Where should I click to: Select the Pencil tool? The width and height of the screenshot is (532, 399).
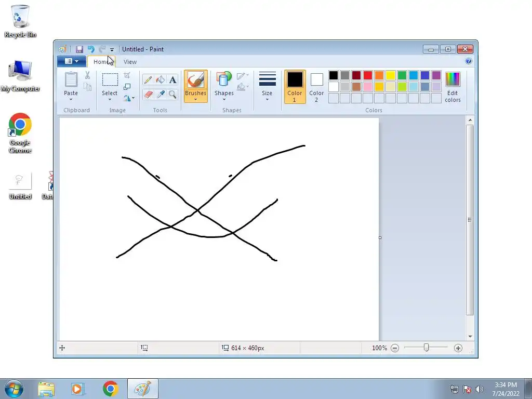148,79
